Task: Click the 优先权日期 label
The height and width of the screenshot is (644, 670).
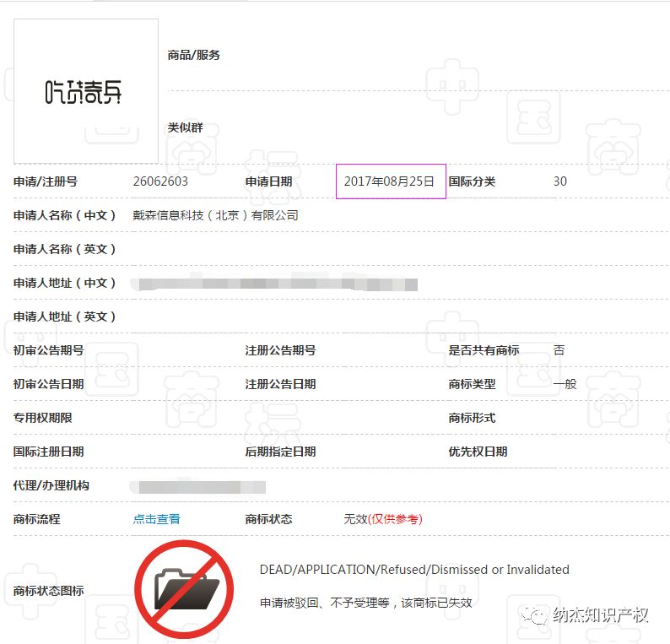Action: click(478, 452)
